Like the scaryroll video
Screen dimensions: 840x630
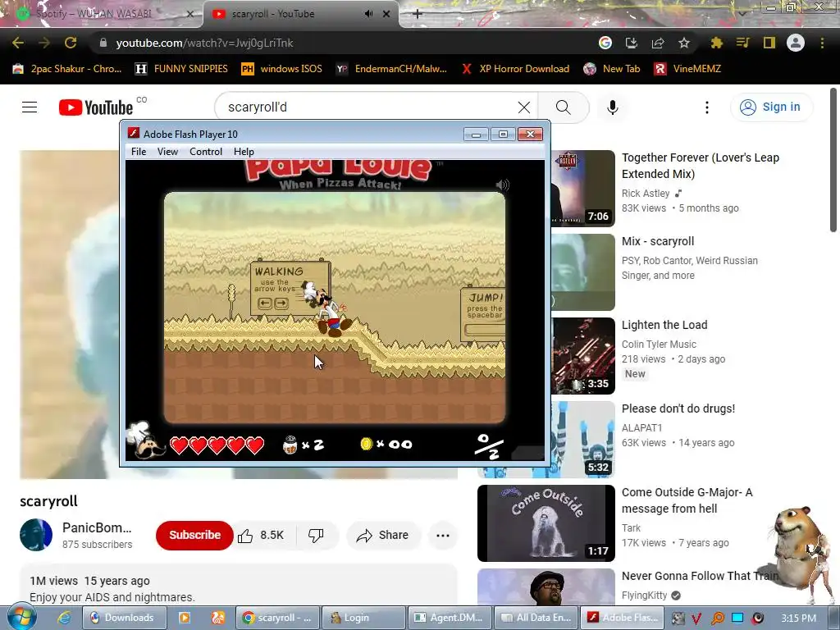[261, 535]
